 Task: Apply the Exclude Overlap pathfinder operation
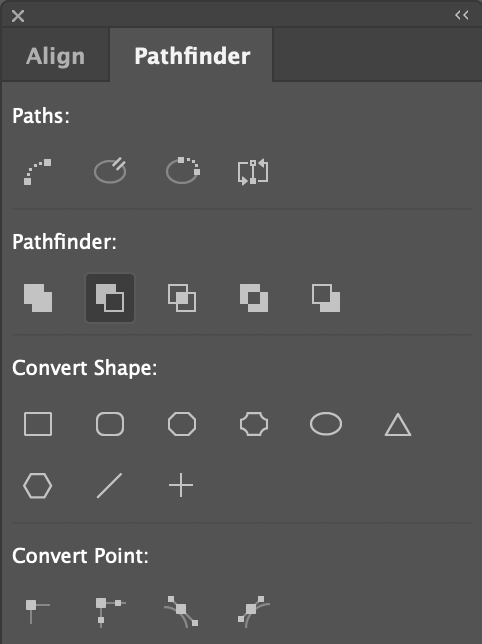point(254,298)
